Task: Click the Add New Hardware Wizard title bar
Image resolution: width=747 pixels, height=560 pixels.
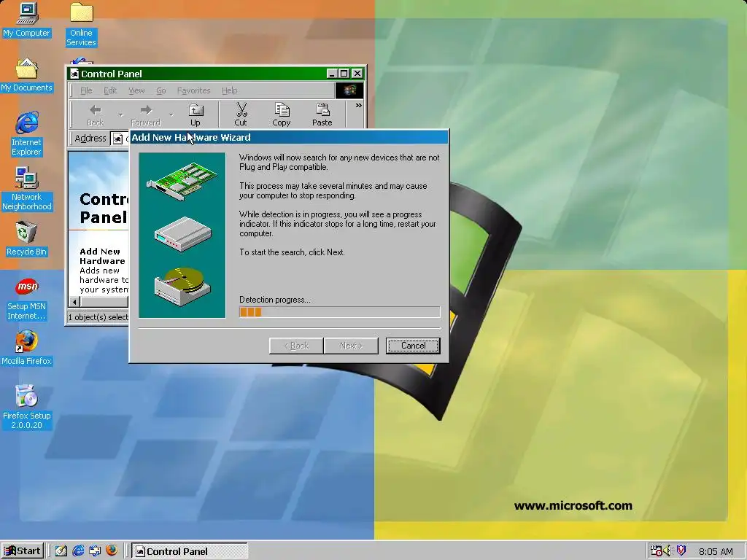Action: point(289,138)
